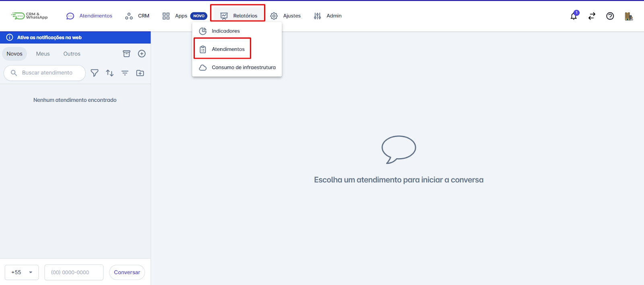The width and height of the screenshot is (644, 285).
Task: Open the help question mark icon
Action: [610, 16]
